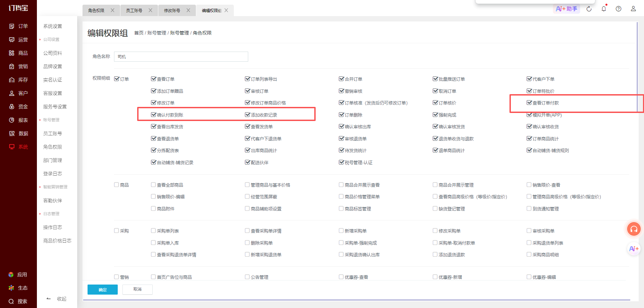The width and height of the screenshot is (644, 308).
Task: Check the 采购单列表 permission
Action: point(153,231)
